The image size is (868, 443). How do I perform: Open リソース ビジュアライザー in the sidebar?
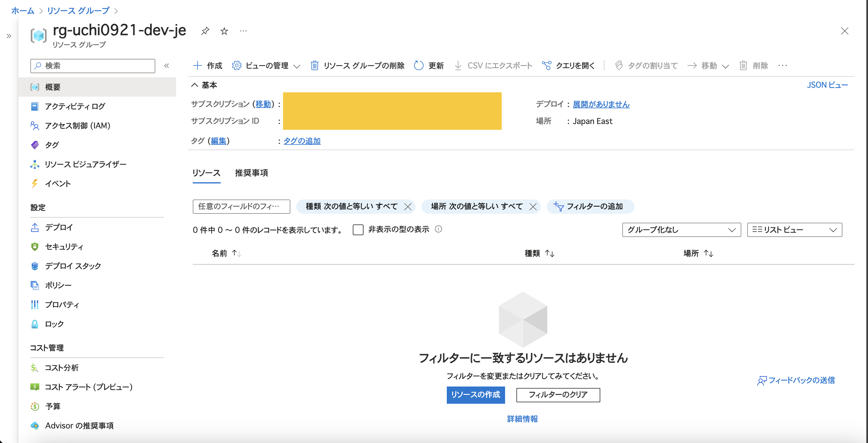(86, 164)
